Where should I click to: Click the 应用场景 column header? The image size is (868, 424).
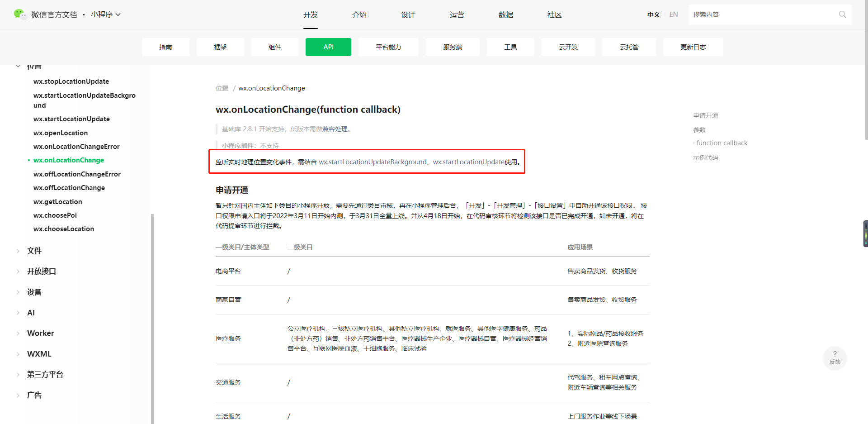coord(580,247)
